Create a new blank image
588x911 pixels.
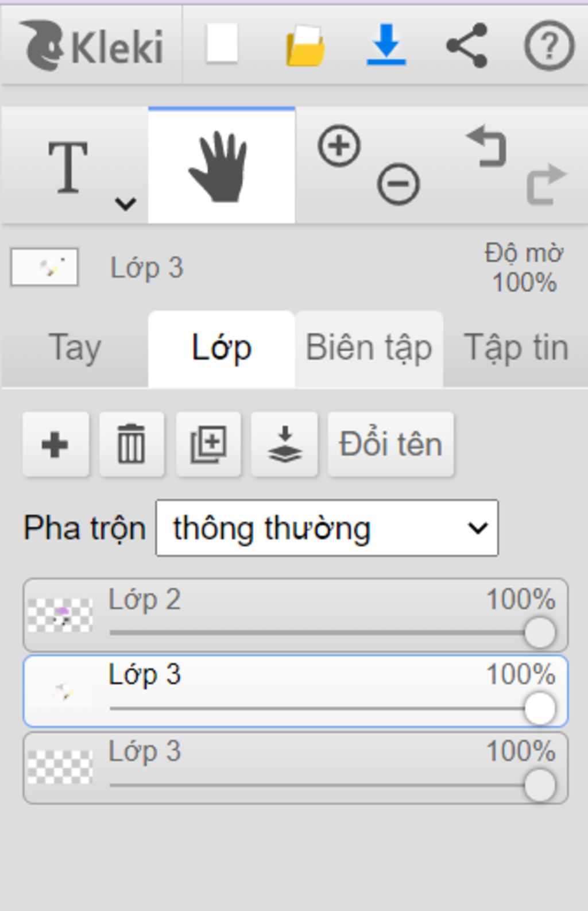coord(222,44)
